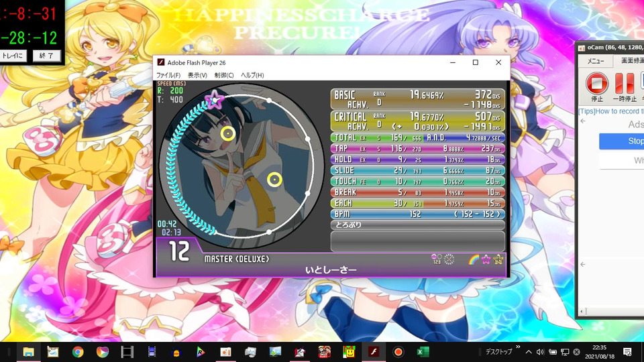Viewport: 644px width, 362px height.
Task: Open the volume control in system tray
Action: [x=540, y=352]
